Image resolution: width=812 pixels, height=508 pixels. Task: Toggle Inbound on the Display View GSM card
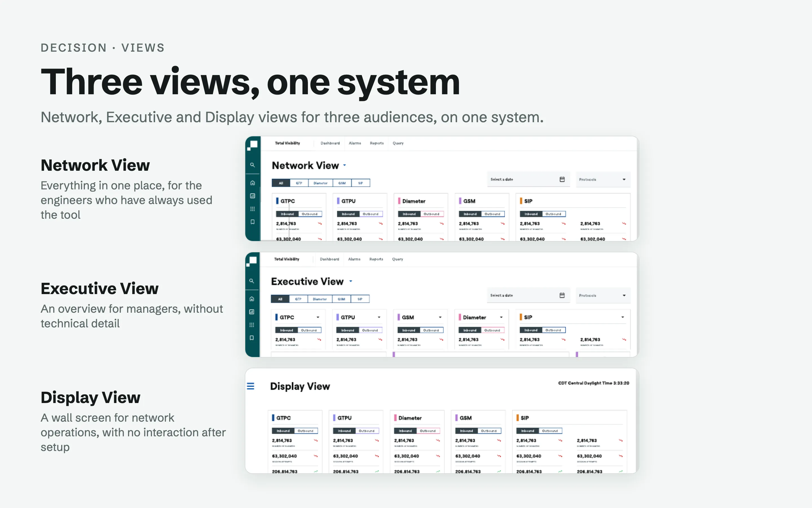coord(466,431)
